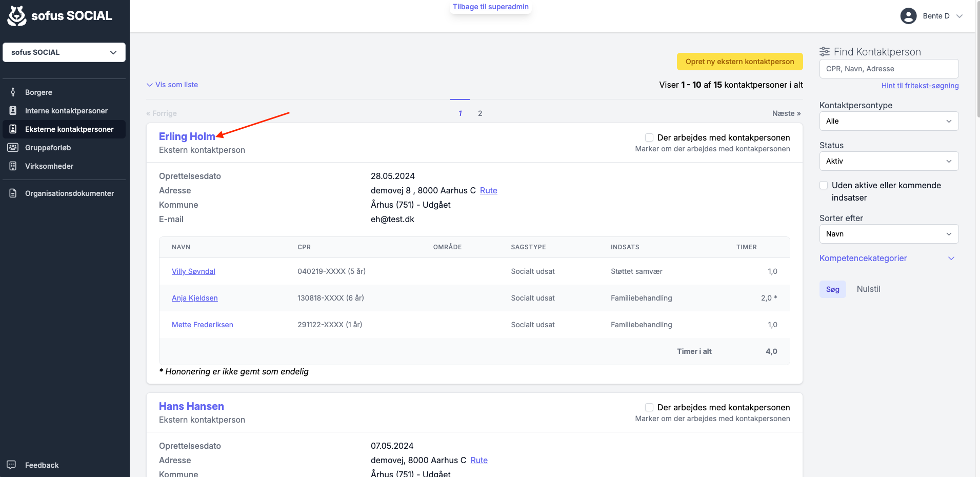Viewport: 980px width, 477px height.
Task: Open the sofus SOCIAL organisation selector
Action: point(64,52)
